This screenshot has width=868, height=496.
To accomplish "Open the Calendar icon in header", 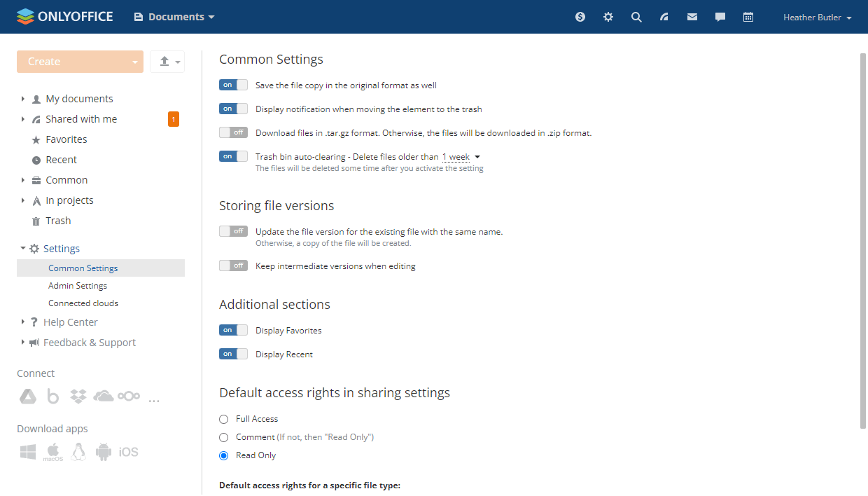I will (x=748, y=17).
